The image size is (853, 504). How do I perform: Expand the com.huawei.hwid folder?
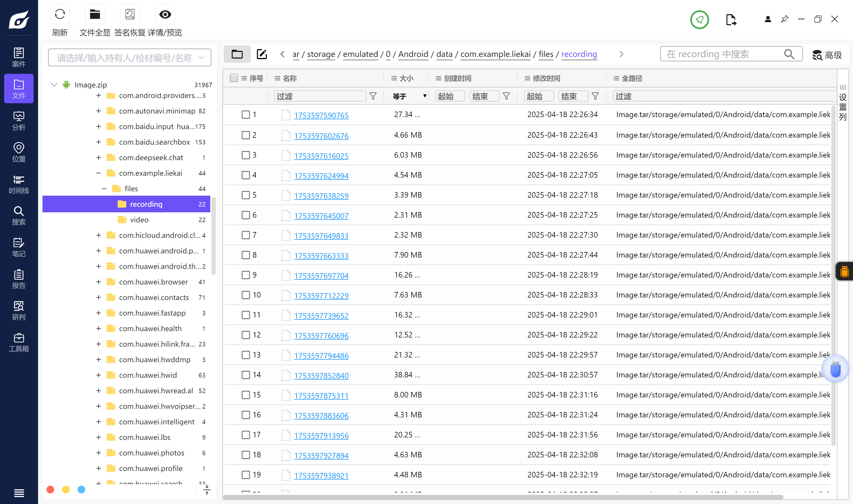point(99,375)
